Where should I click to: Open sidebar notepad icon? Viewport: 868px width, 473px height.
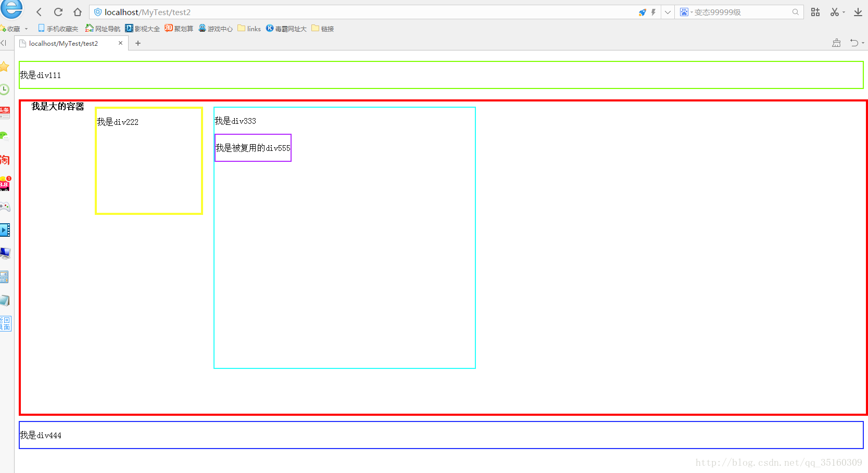pos(5,300)
